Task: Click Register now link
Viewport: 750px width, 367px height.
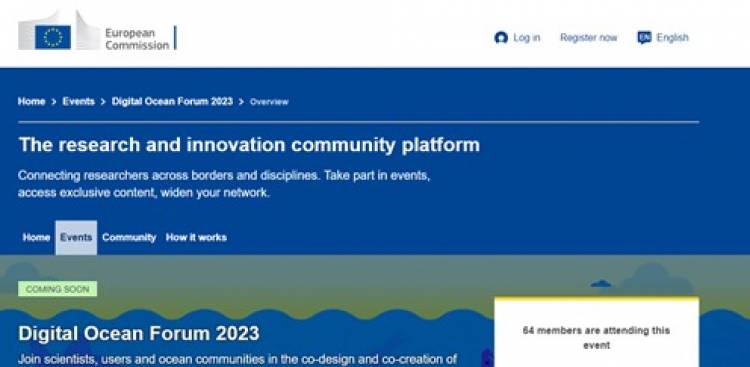Action: coord(589,37)
